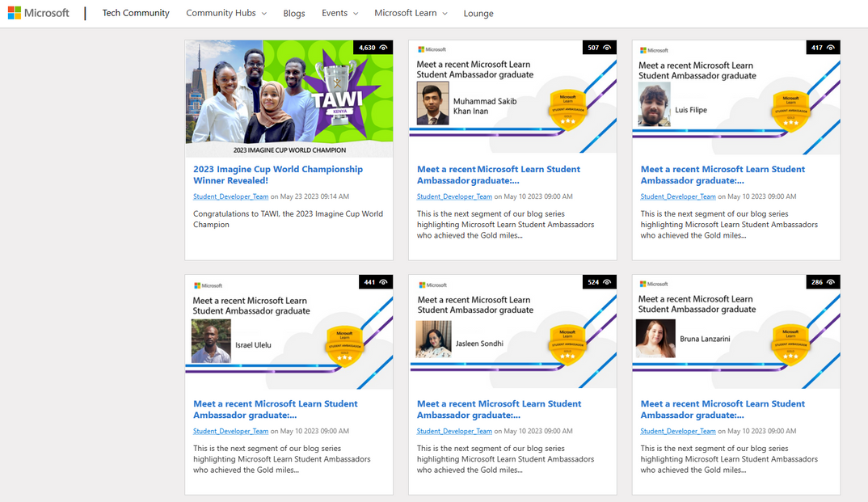The height and width of the screenshot is (502, 868).
Task: Visit Student_Developer_Team author link under Luis Filipe post
Action: click(x=678, y=196)
